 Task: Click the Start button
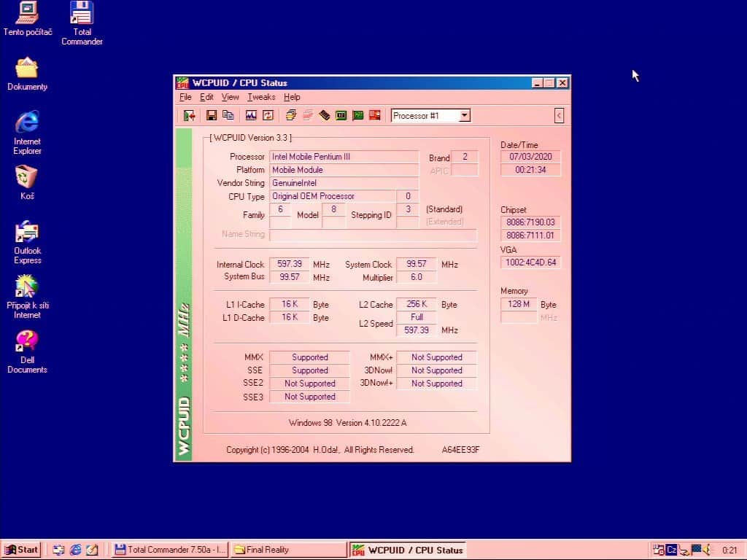(21, 550)
